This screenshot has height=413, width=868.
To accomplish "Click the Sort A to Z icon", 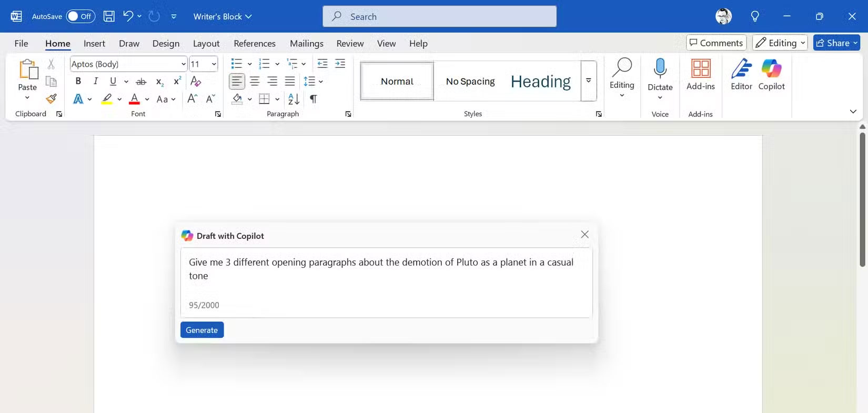I will pos(294,99).
